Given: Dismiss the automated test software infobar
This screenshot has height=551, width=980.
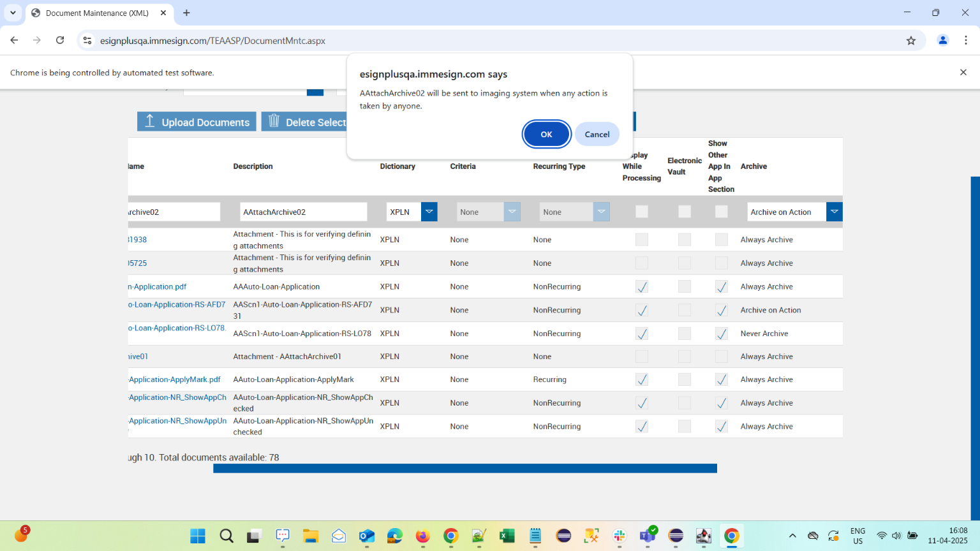Looking at the screenshot, I should pos(963,72).
